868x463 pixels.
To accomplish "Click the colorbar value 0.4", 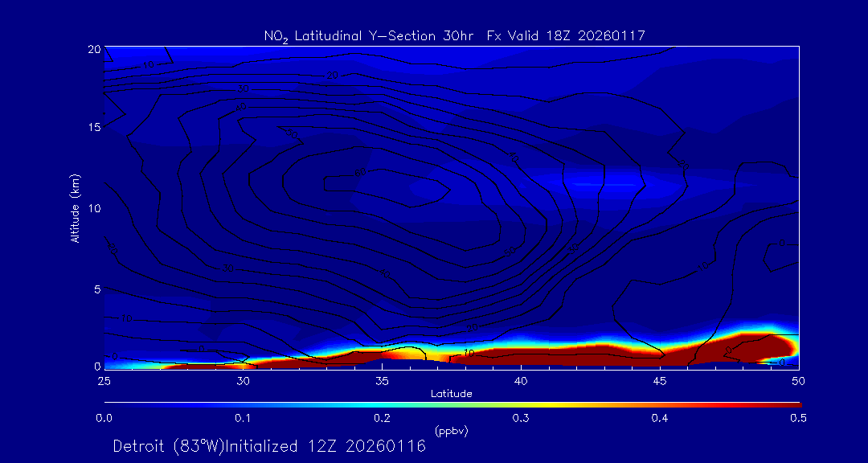I will coord(659,419).
